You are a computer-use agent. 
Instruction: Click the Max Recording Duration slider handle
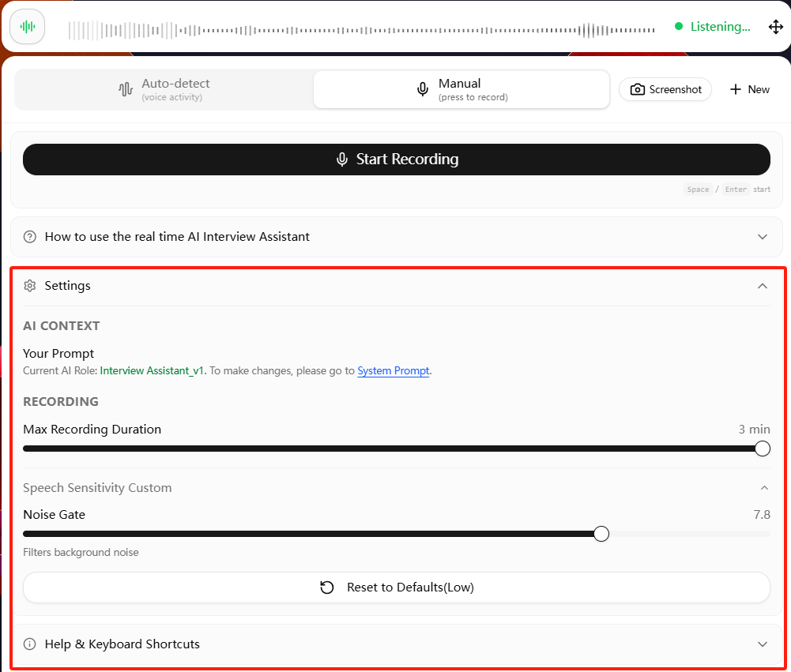(763, 449)
